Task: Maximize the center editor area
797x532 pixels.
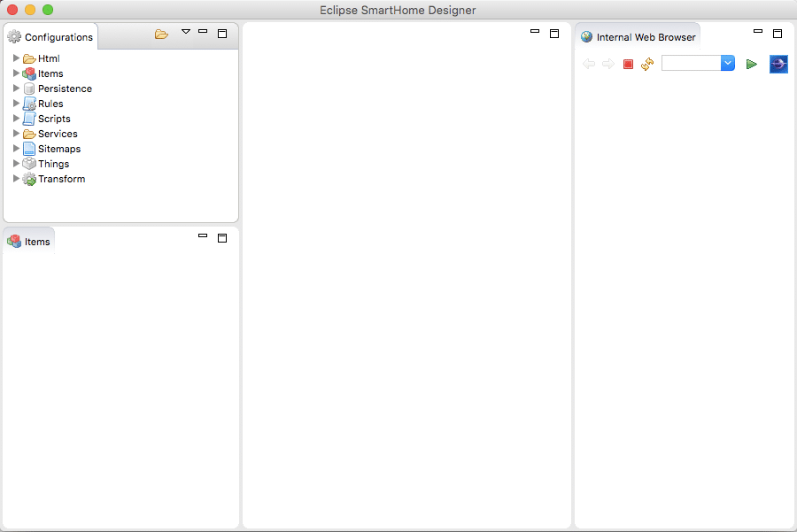Action: (554, 34)
